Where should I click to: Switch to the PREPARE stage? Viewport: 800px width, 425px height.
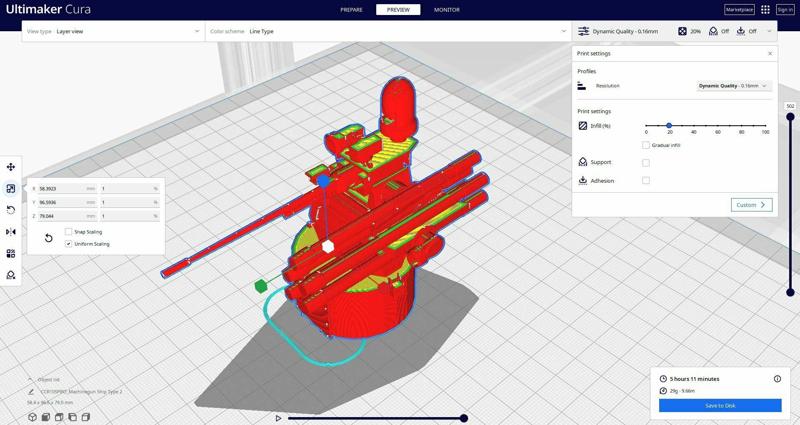352,10
